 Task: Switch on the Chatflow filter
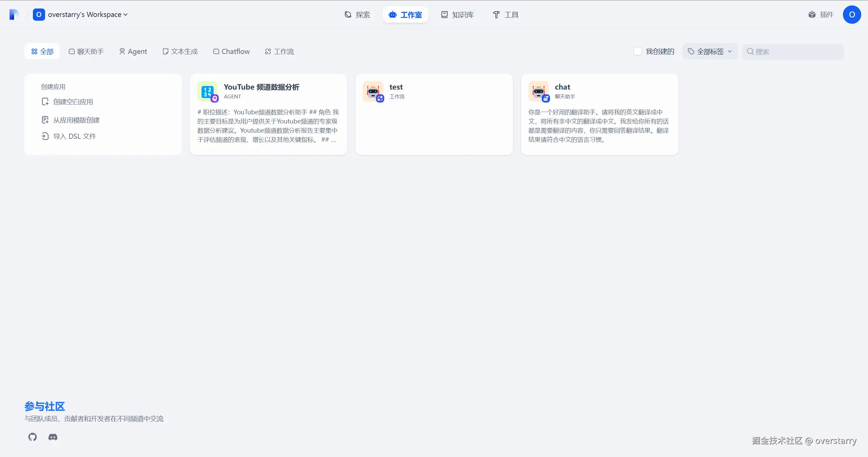(231, 51)
